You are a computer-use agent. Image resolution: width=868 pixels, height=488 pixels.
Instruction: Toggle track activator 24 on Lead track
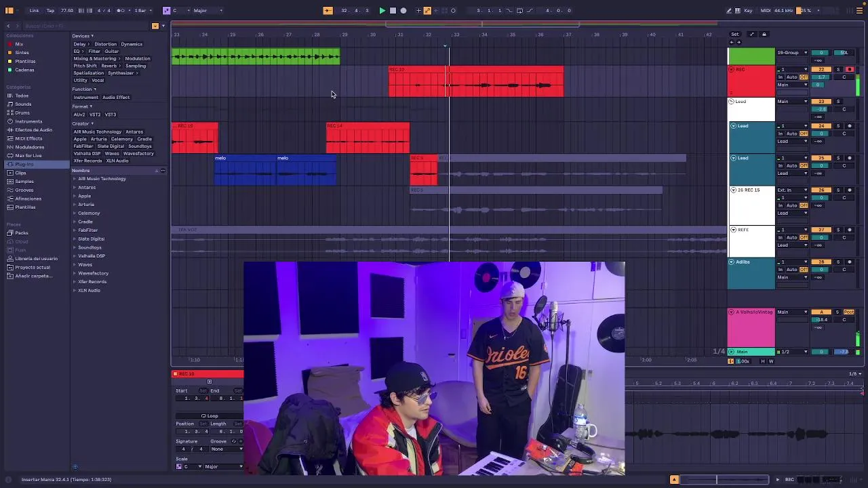point(821,126)
